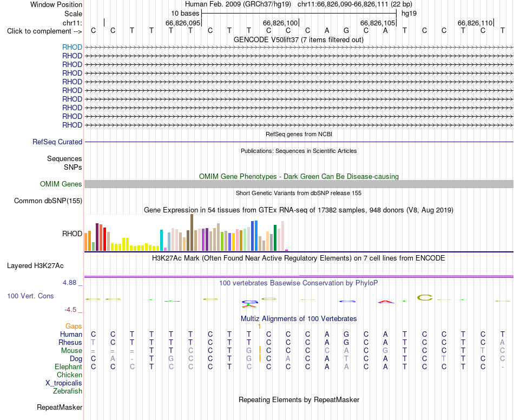This screenshot has width=514, height=420.
Task: Click the "RefSeq Curated" track label
Action: pos(57,142)
